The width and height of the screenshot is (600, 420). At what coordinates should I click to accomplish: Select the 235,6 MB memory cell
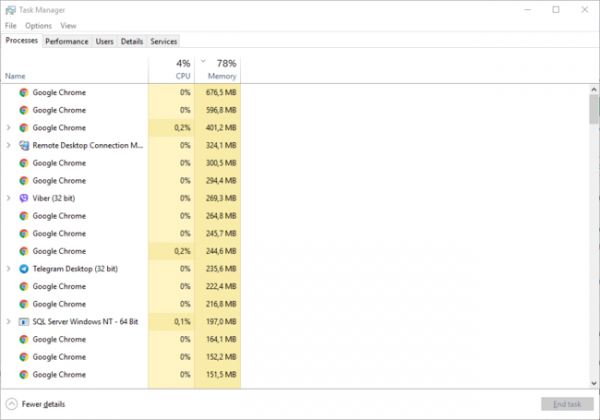(218, 269)
